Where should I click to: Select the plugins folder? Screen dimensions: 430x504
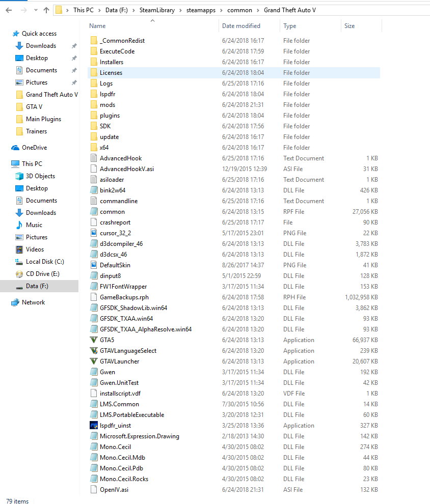tap(110, 116)
